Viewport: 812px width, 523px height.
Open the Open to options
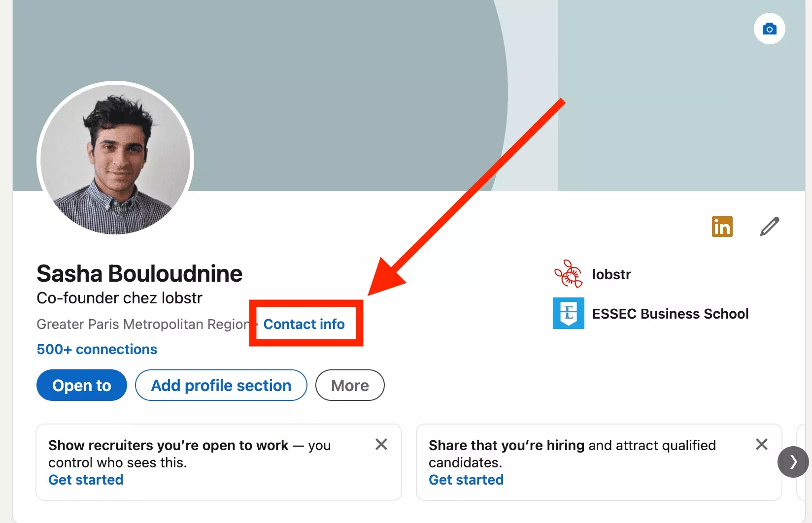[x=81, y=385]
